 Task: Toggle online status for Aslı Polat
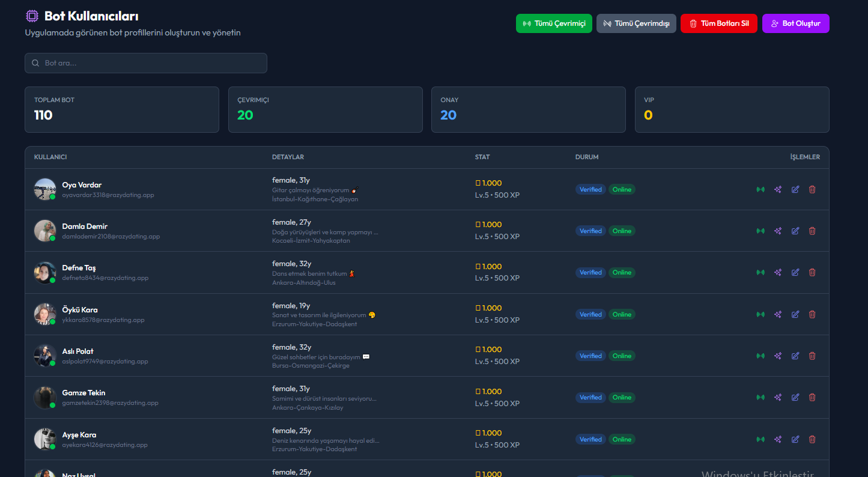click(x=760, y=356)
